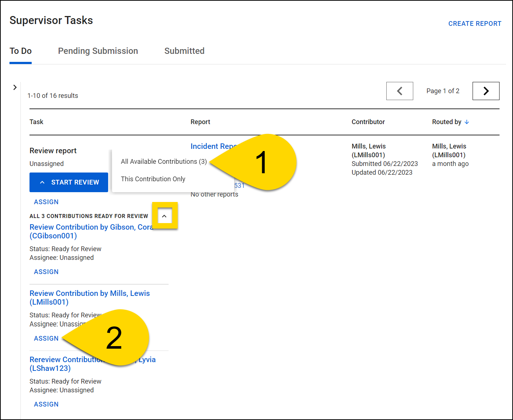Screen dimensions: 513x420
Task: Assign the contribution by Gibson, Cora
Action: click(x=46, y=272)
